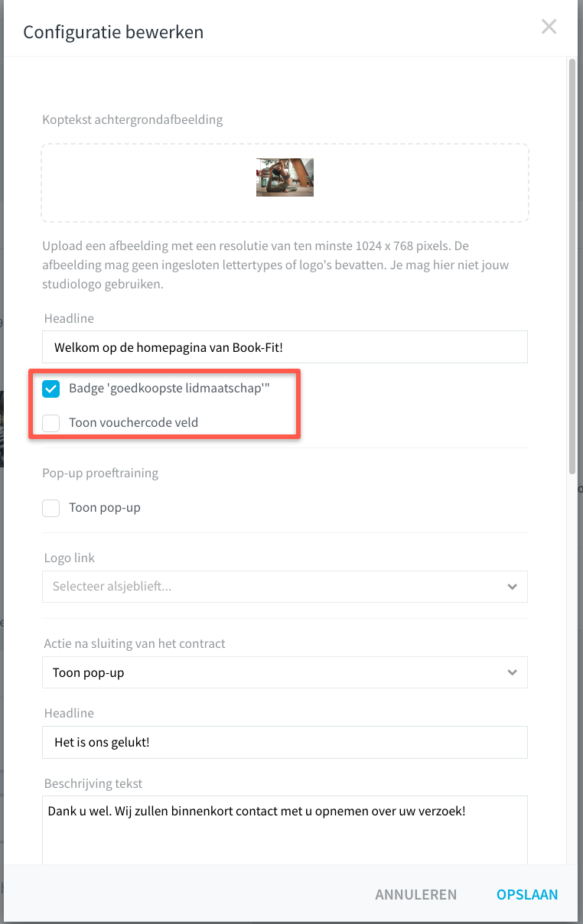Viewport: 583px width, 924px height.
Task: Click chevron arrow of Toon pop-up select
Action: coord(512,672)
